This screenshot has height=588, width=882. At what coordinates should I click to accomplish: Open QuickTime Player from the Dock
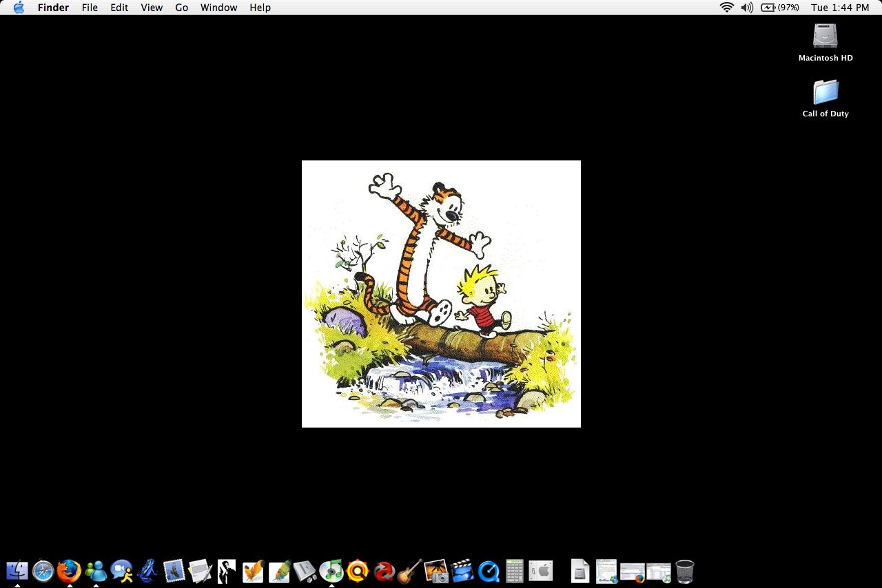click(x=489, y=571)
